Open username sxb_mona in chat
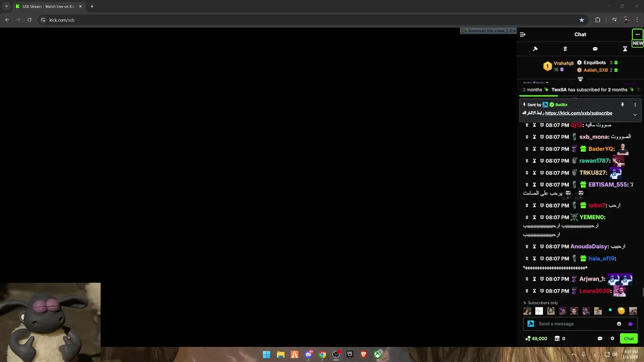The image size is (644, 362). click(594, 137)
